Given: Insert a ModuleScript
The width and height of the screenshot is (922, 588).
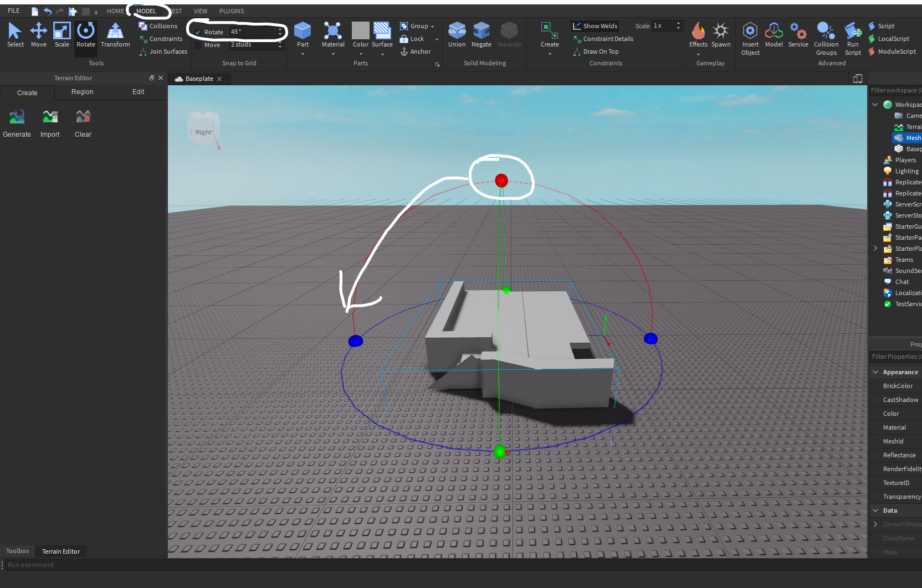Looking at the screenshot, I should coord(892,51).
